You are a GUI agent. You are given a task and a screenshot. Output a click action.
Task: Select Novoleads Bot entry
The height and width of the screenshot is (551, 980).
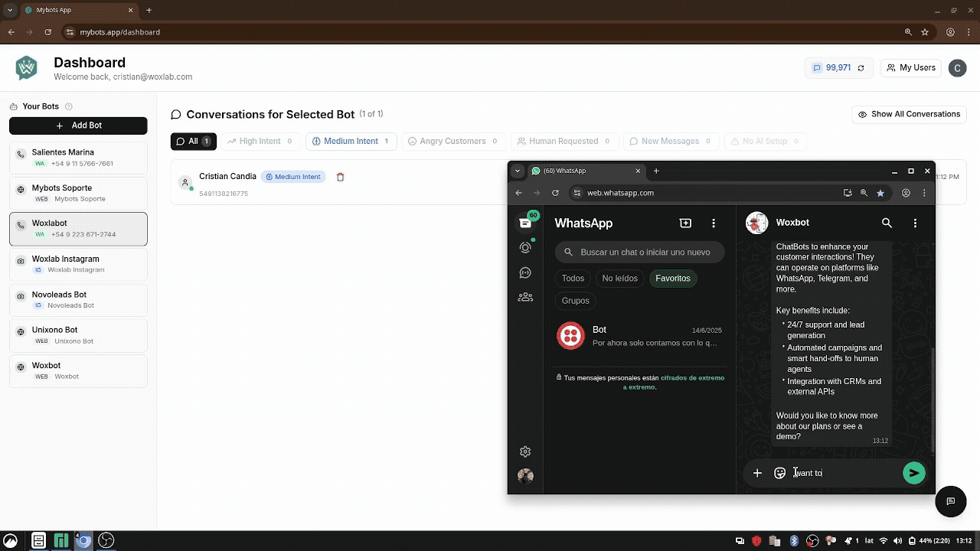click(x=78, y=299)
